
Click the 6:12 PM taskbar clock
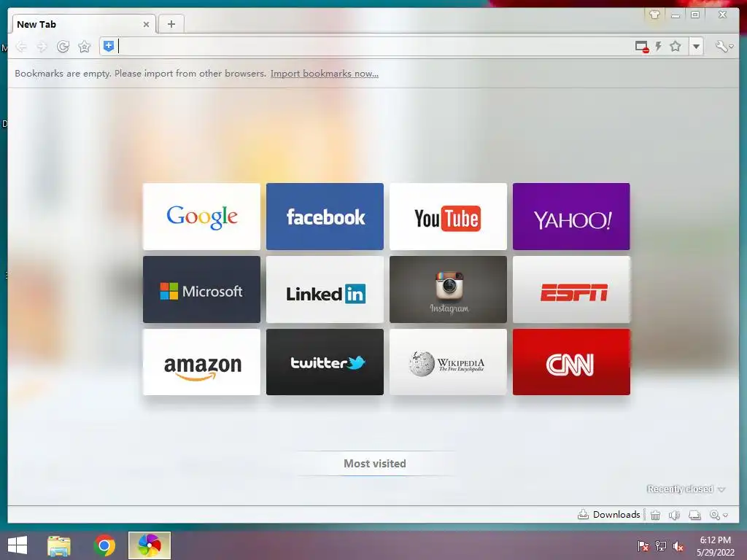(x=715, y=545)
